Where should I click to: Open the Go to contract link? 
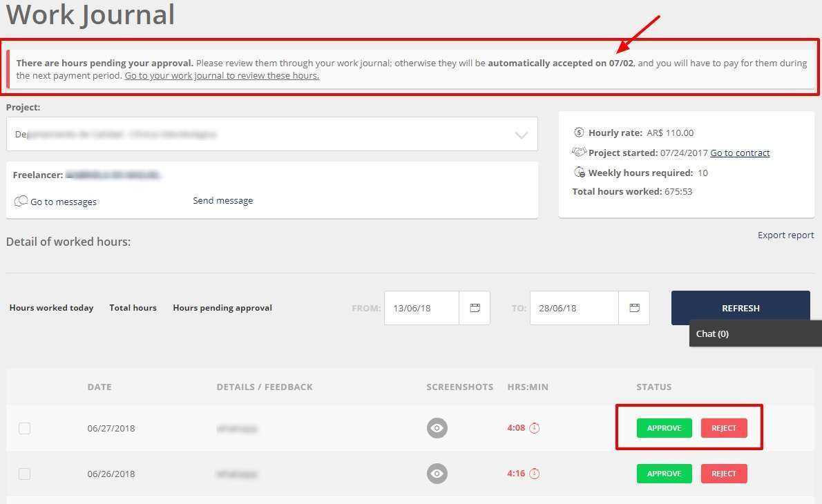[x=740, y=153]
